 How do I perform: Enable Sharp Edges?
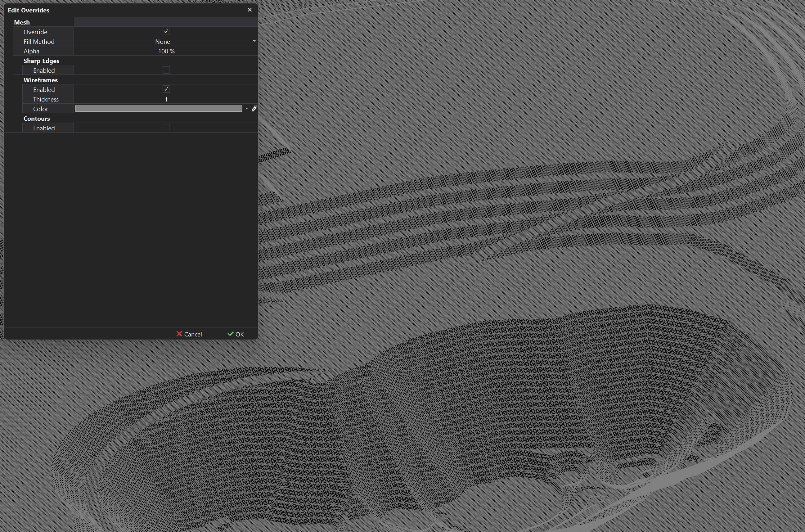click(x=166, y=70)
